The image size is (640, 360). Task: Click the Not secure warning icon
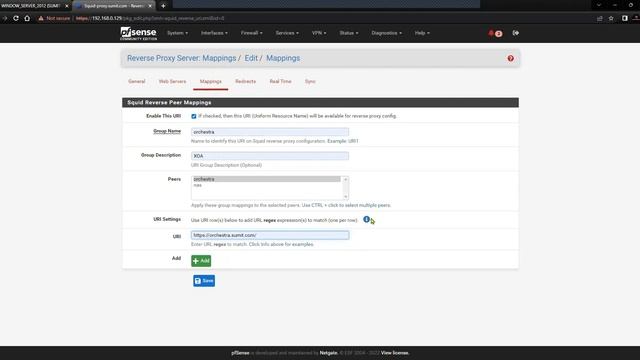(x=41, y=18)
